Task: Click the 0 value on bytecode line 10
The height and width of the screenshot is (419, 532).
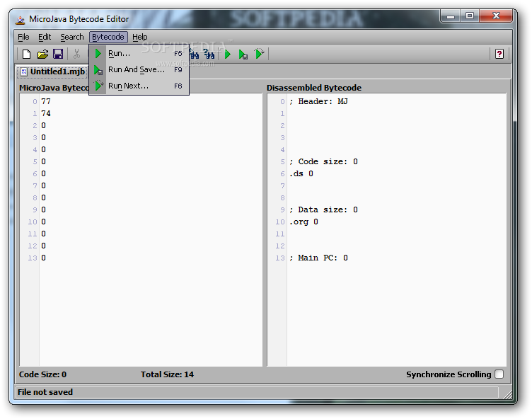Action: point(43,222)
